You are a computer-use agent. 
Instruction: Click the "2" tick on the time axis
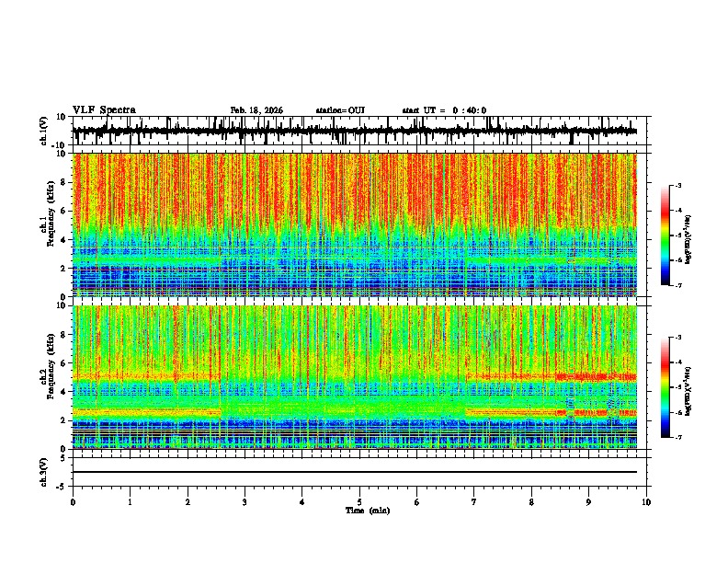click(x=188, y=502)
